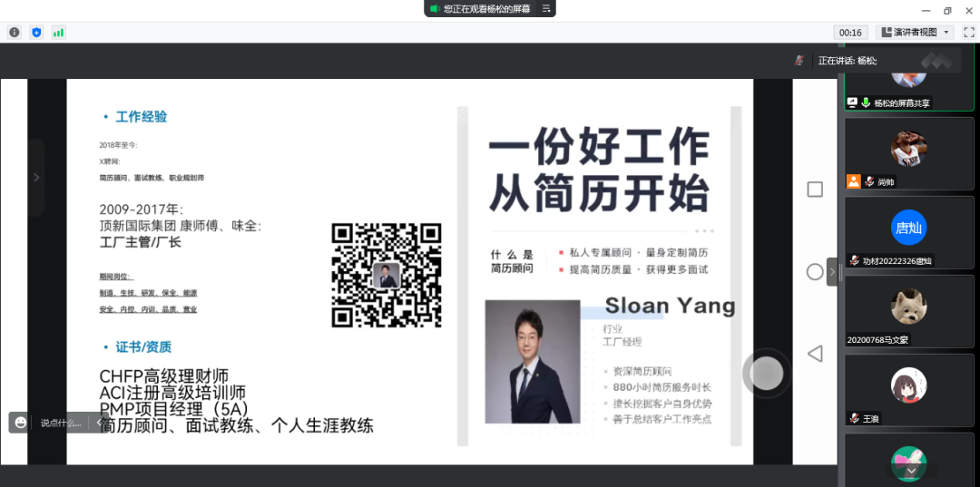This screenshot has height=487, width=980.
Task: Collapse the chat input bar arrow
Action: (98, 423)
